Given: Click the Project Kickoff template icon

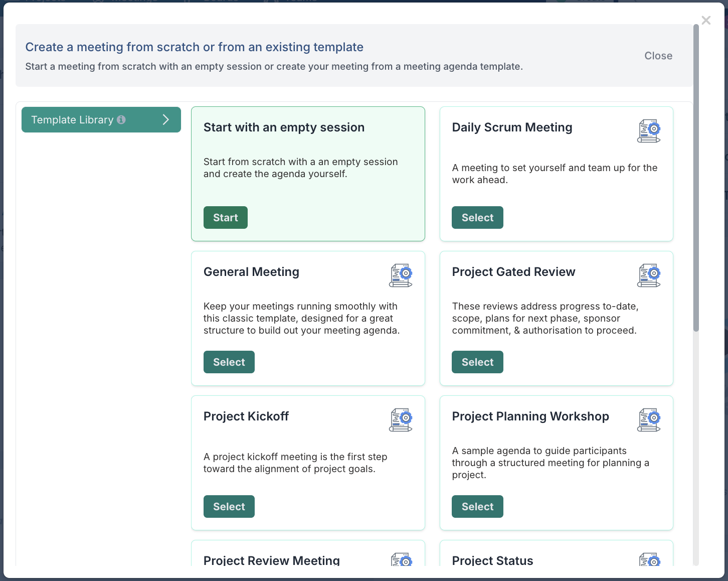Looking at the screenshot, I should 401,420.
